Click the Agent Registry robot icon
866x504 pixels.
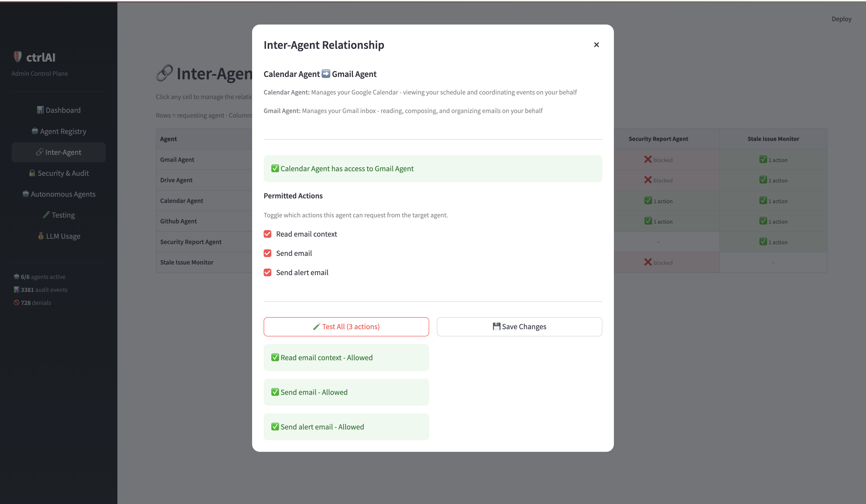(x=35, y=131)
